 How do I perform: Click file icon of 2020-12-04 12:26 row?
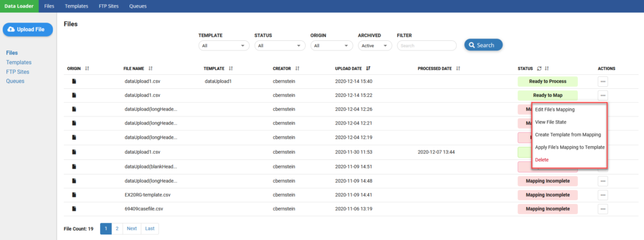pyautogui.click(x=74, y=109)
